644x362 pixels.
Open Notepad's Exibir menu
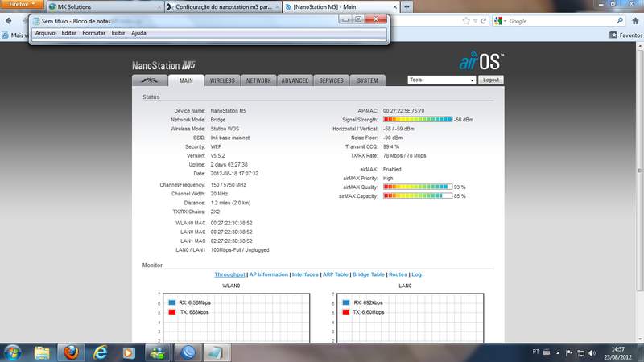click(x=118, y=33)
